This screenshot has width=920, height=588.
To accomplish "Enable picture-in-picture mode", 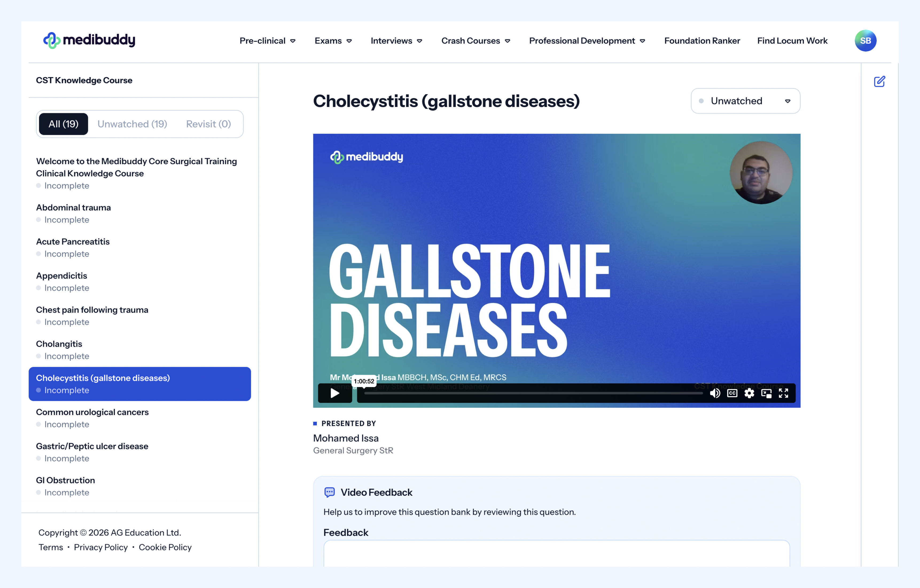I will [766, 393].
